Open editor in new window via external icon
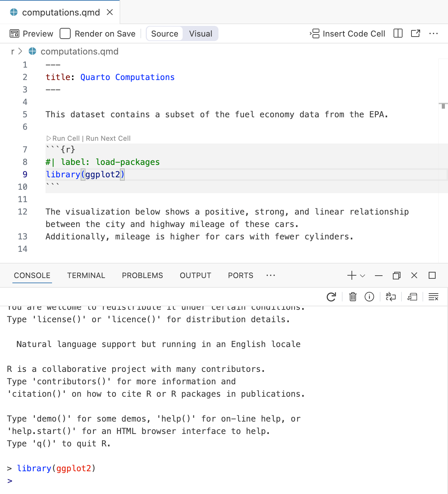The image size is (448, 494). coord(415,33)
